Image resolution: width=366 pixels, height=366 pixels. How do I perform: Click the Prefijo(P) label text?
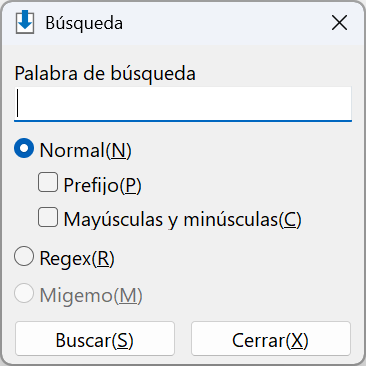[102, 185]
